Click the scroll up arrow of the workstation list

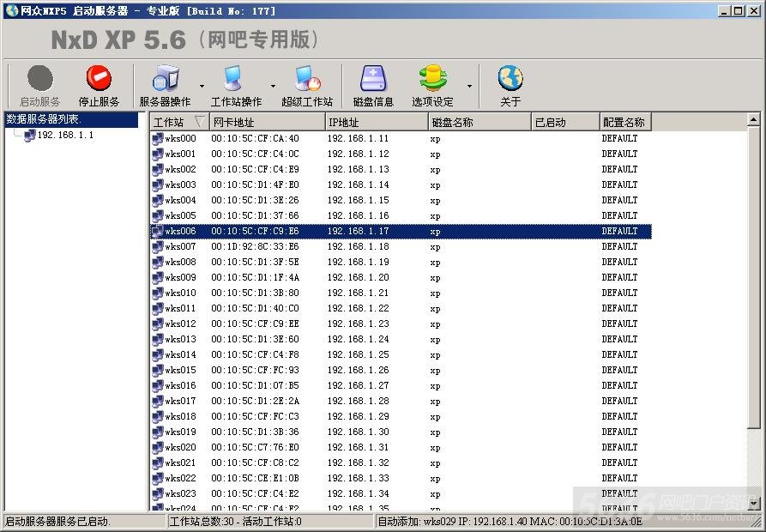(x=753, y=119)
